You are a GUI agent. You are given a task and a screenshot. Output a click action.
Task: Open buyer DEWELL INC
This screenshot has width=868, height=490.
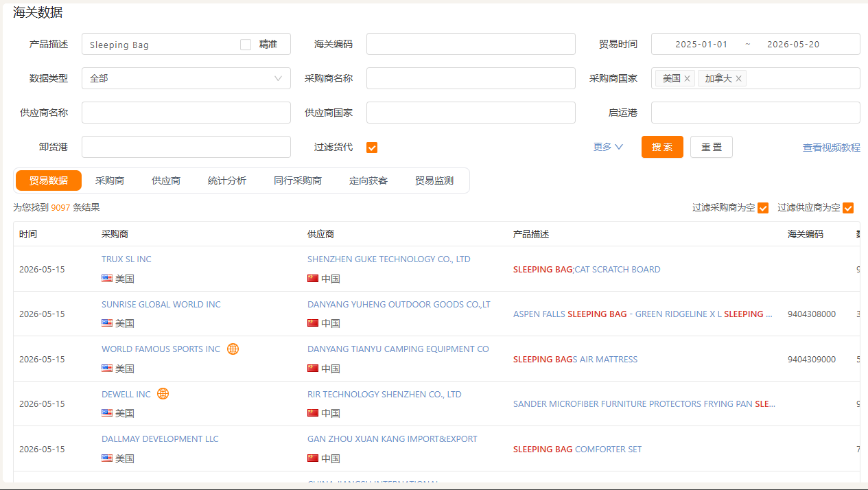click(126, 395)
